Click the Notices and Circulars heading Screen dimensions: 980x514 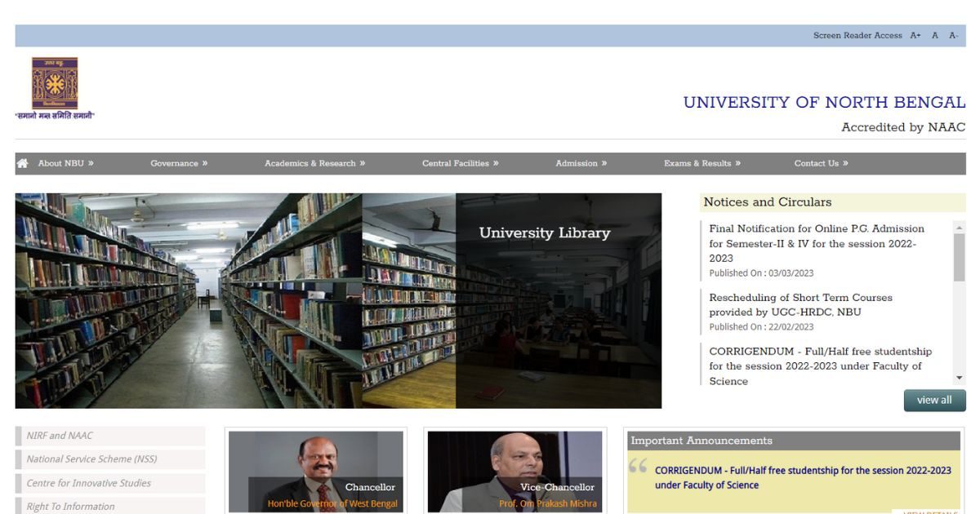pyautogui.click(x=768, y=202)
